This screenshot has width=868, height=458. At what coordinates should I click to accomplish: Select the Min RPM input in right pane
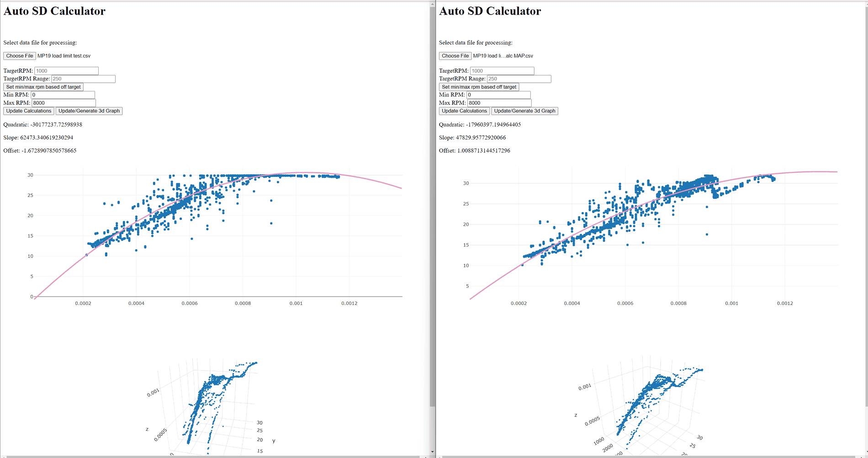coord(498,95)
